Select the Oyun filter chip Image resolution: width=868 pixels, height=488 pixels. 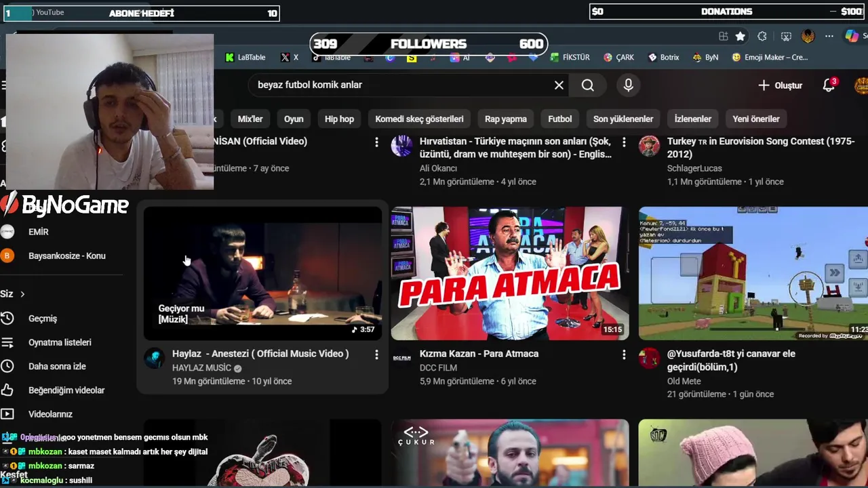(294, 119)
